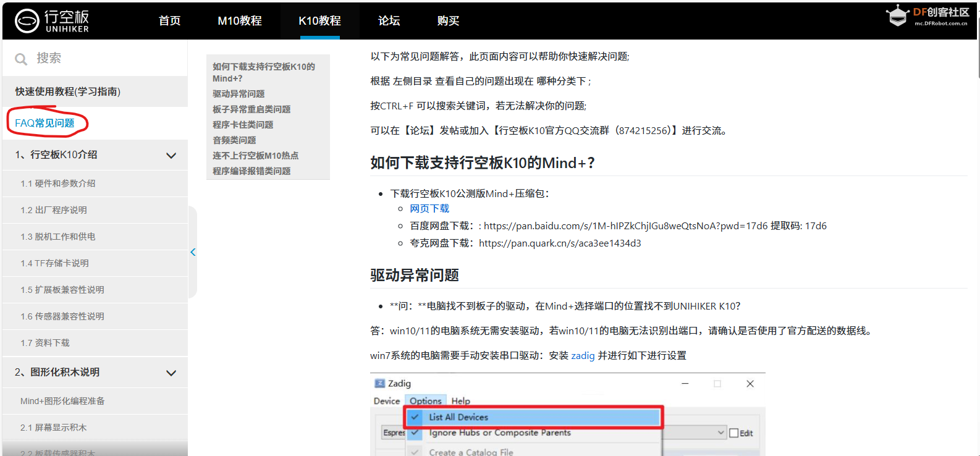Open the zadig hyperlink
Screen dimensions: 980x456
[583, 356]
